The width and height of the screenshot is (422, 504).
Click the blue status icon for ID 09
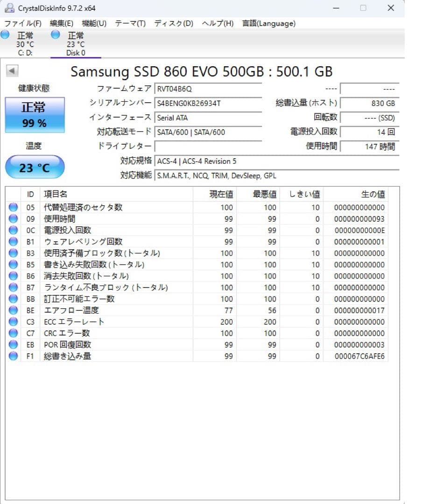pyautogui.click(x=13, y=219)
